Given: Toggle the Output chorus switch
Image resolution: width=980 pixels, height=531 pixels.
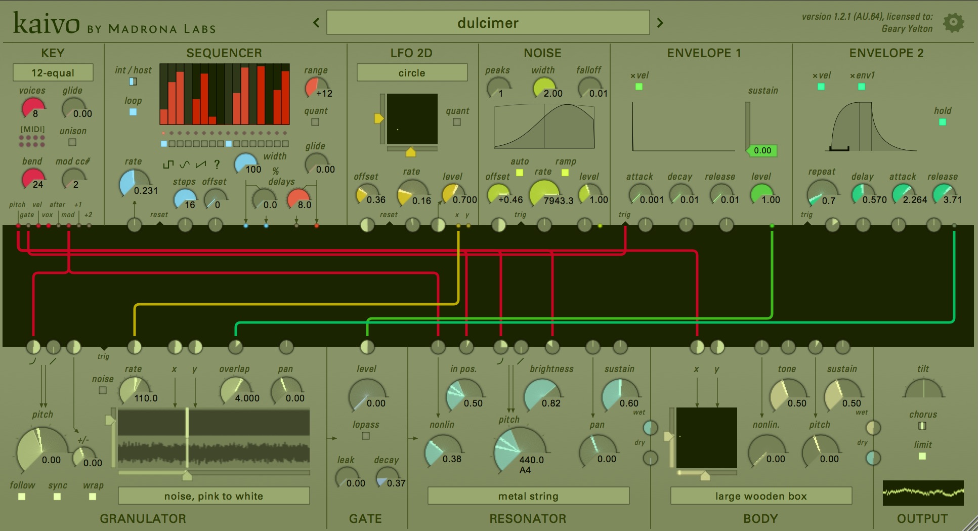Looking at the screenshot, I should [922, 426].
